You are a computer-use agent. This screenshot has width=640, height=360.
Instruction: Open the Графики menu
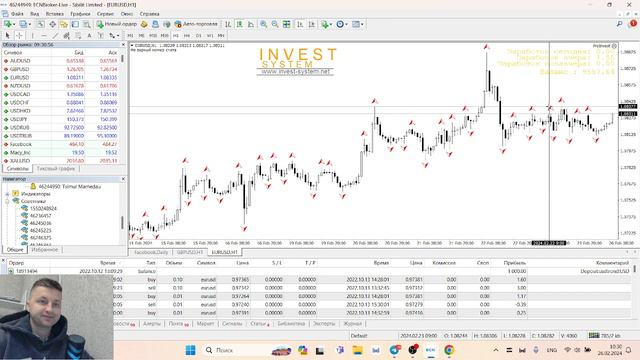(80, 13)
